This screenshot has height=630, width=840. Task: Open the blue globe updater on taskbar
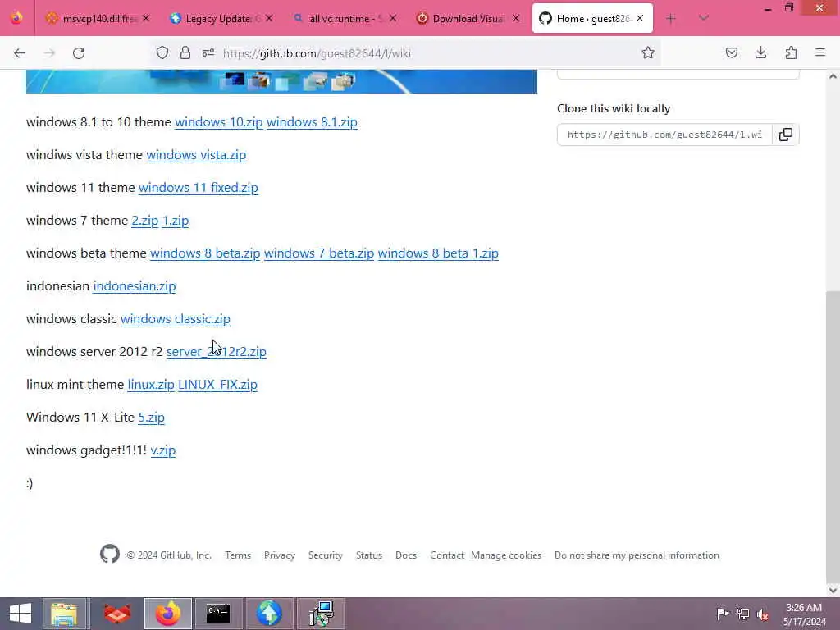269,614
